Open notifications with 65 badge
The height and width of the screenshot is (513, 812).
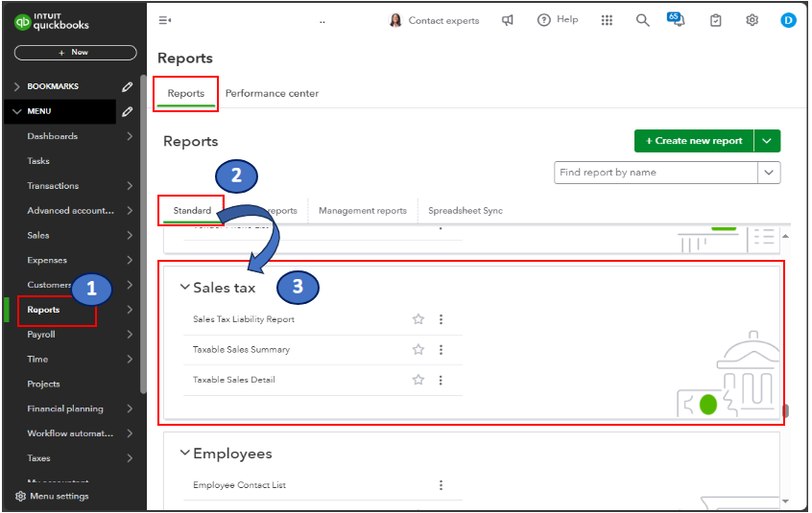click(676, 19)
